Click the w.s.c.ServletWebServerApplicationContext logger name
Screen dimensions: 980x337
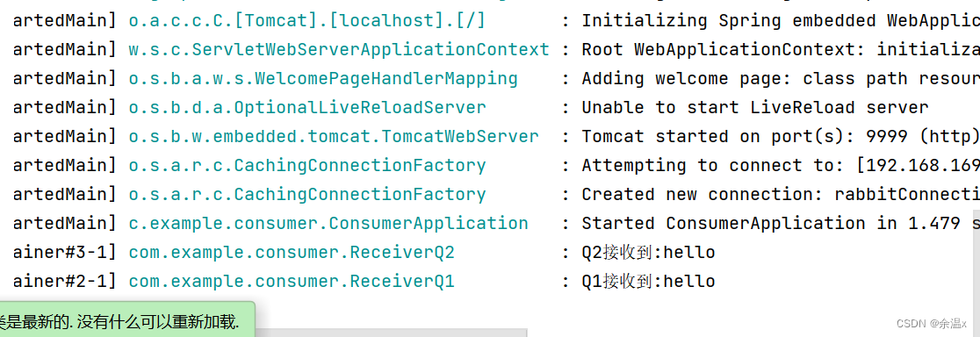(339, 50)
